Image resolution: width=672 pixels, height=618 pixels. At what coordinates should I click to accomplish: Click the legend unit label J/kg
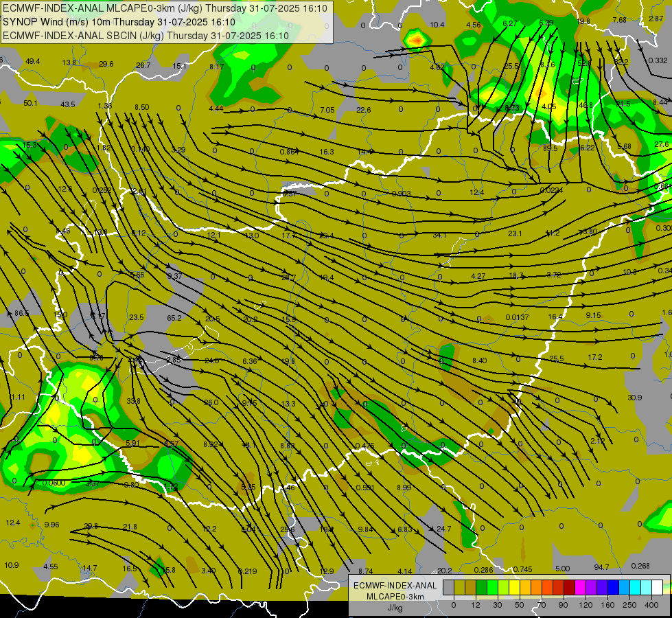pos(395,608)
